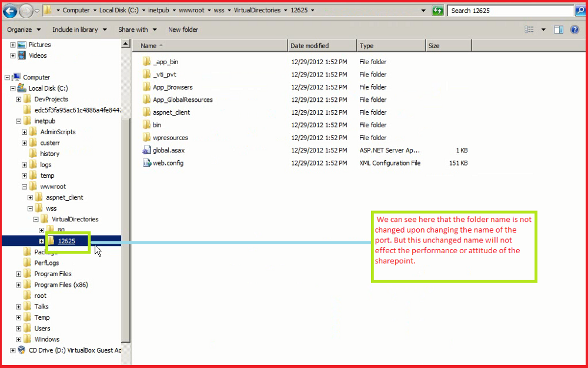The width and height of the screenshot is (588, 368).
Task: Open the Include in library dropdown
Action: (76, 29)
